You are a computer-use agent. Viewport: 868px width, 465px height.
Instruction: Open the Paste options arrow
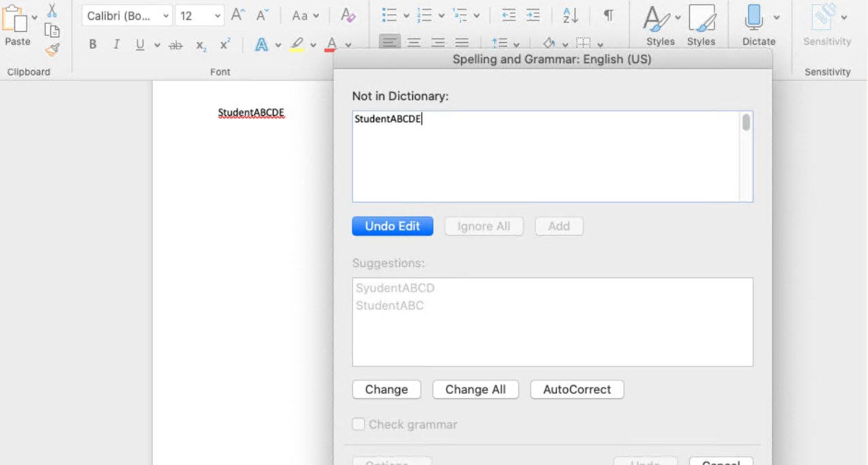pos(34,18)
